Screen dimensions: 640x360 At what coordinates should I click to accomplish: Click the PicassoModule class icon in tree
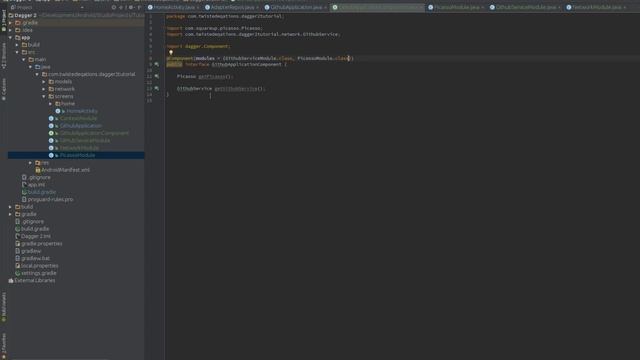coord(51,155)
